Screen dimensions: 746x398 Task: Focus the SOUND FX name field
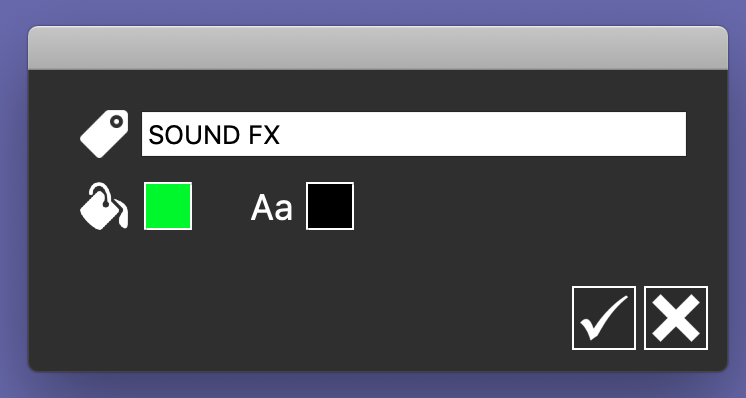click(x=414, y=134)
